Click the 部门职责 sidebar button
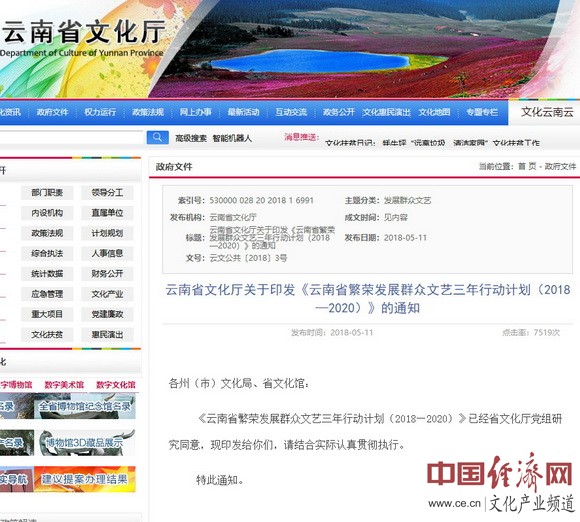 click(x=47, y=193)
